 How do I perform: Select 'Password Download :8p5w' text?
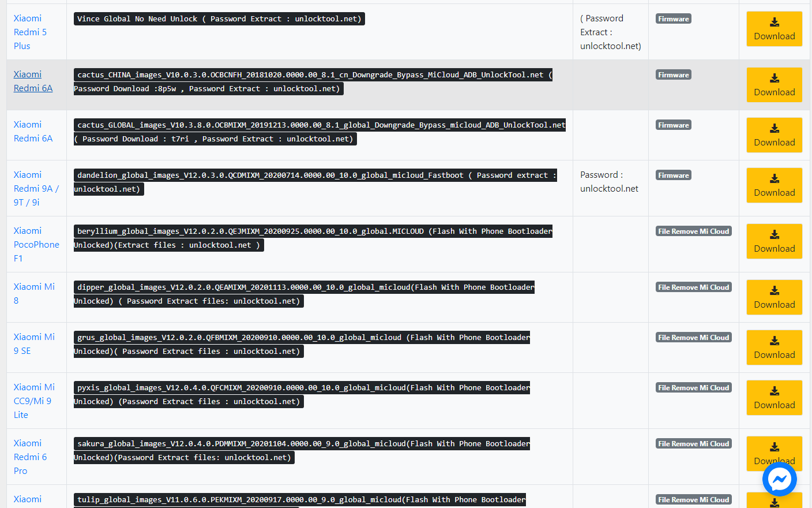(x=125, y=89)
